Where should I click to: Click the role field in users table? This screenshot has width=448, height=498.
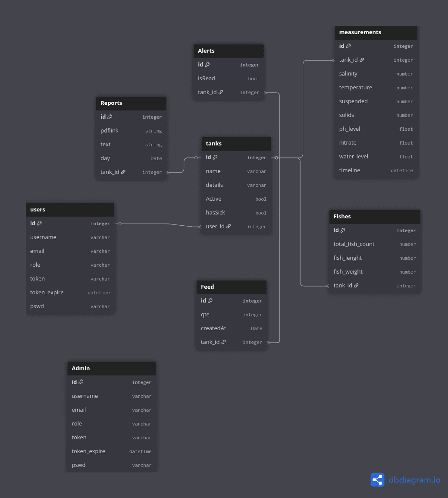click(x=70, y=265)
